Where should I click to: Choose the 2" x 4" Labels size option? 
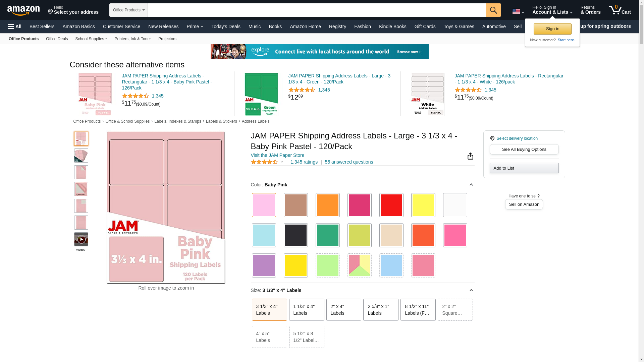tap(343, 310)
